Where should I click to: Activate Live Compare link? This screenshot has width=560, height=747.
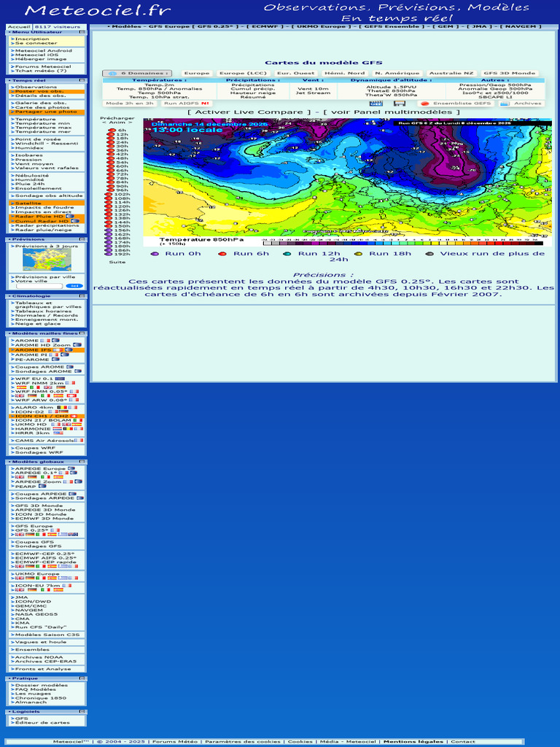pyautogui.click(x=249, y=112)
